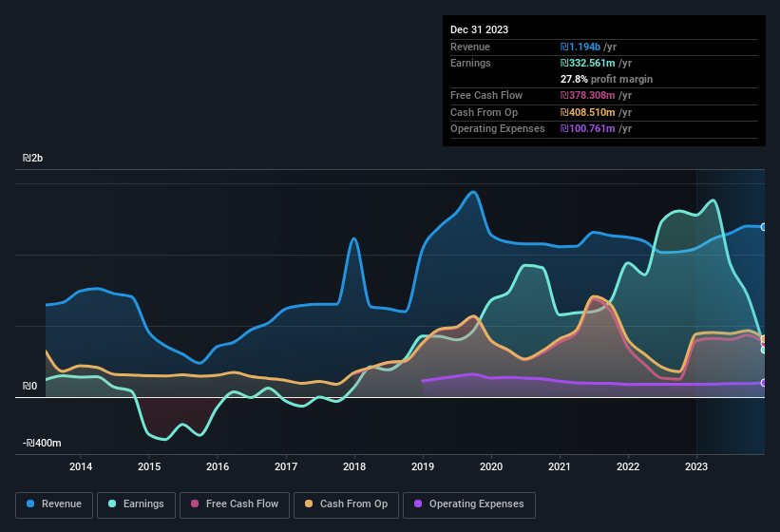
Task: Click the ₪332.561m earnings value in tooltip
Action: pyautogui.click(x=587, y=63)
